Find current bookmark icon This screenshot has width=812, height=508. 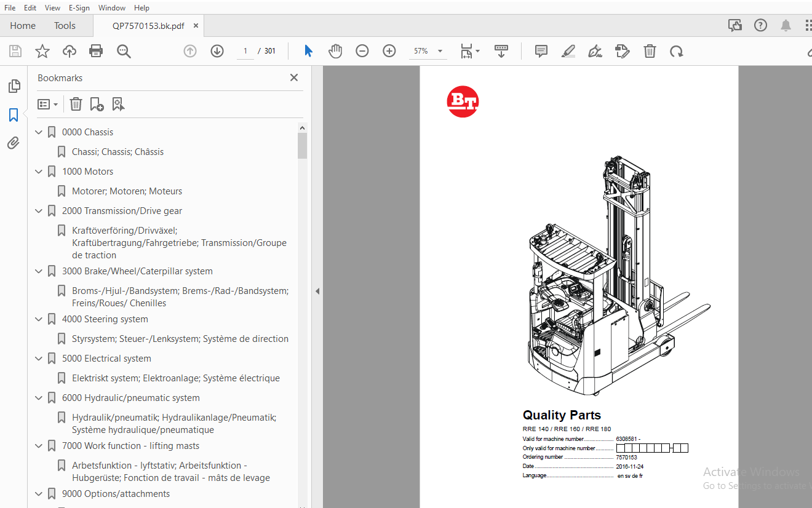(x=118, y=104)
